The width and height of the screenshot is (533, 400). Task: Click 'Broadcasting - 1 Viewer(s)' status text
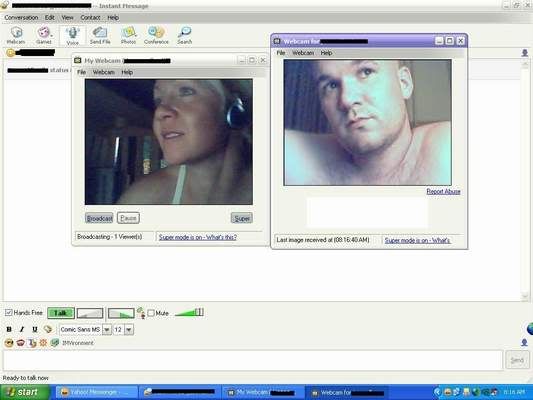click(x=109, y=237)
